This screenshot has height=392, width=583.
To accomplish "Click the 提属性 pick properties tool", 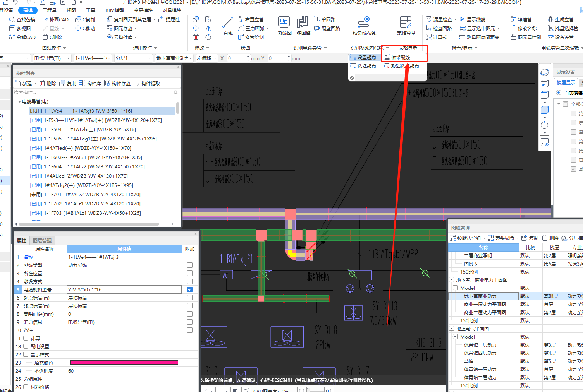I will (169, 19).
